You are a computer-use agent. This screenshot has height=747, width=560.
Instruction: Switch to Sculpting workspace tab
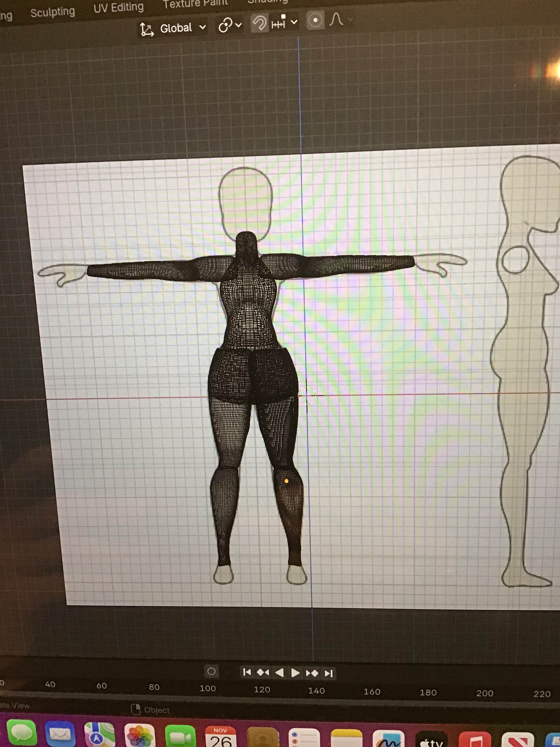pyautogui.click(x=53, y=12)
